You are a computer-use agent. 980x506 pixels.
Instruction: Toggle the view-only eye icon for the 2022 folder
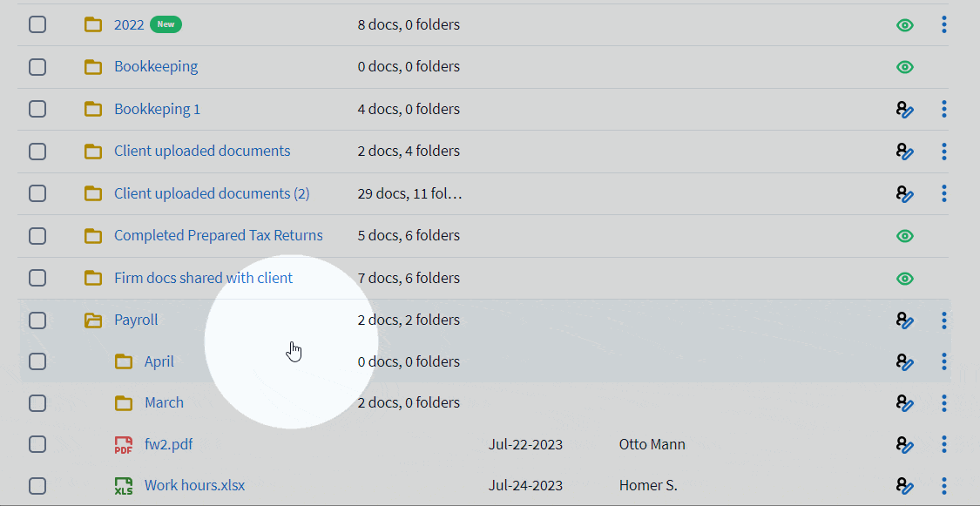pos(905,25)
